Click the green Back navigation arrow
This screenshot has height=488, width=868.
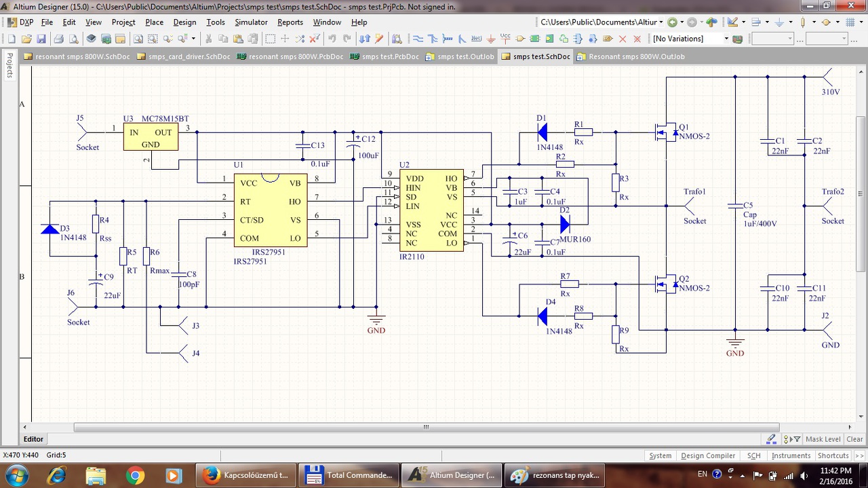672,22
